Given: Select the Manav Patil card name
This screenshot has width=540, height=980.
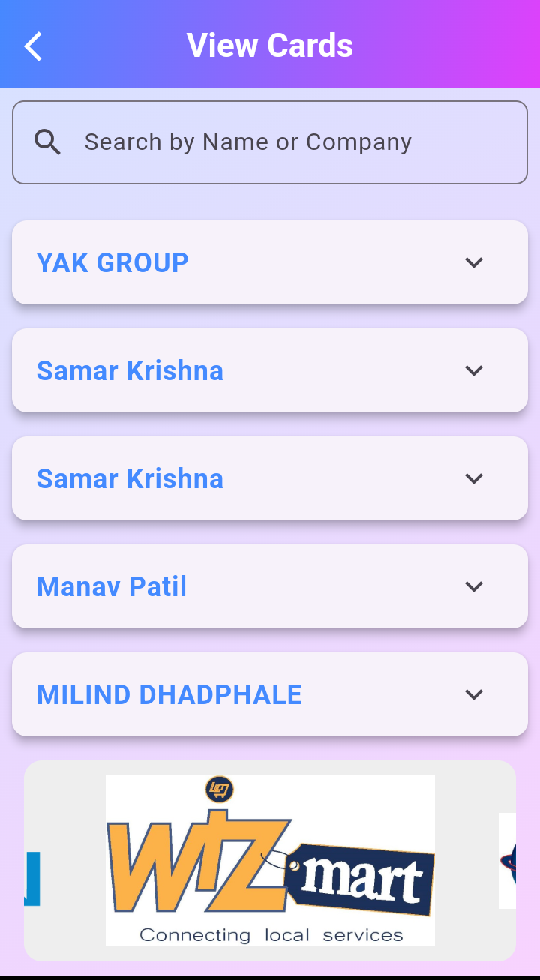Looking at the screenshot, I should [x=112, y=586].
